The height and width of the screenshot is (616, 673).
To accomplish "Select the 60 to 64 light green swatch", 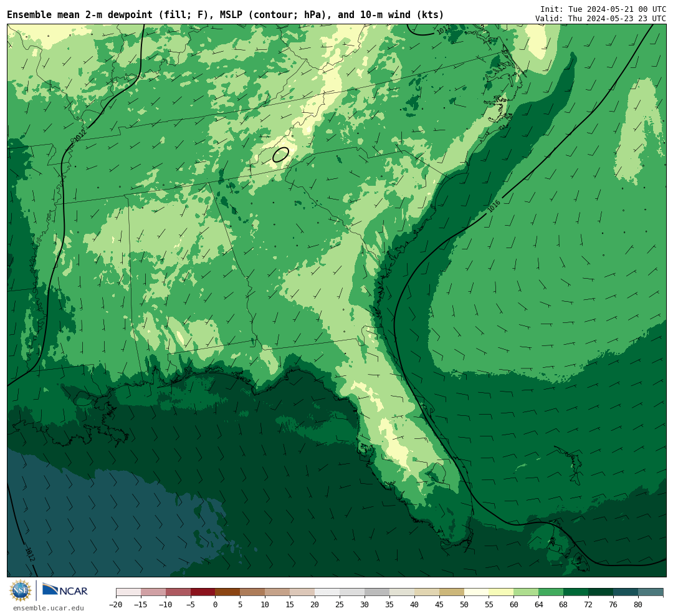I will [x=526, y=592].
